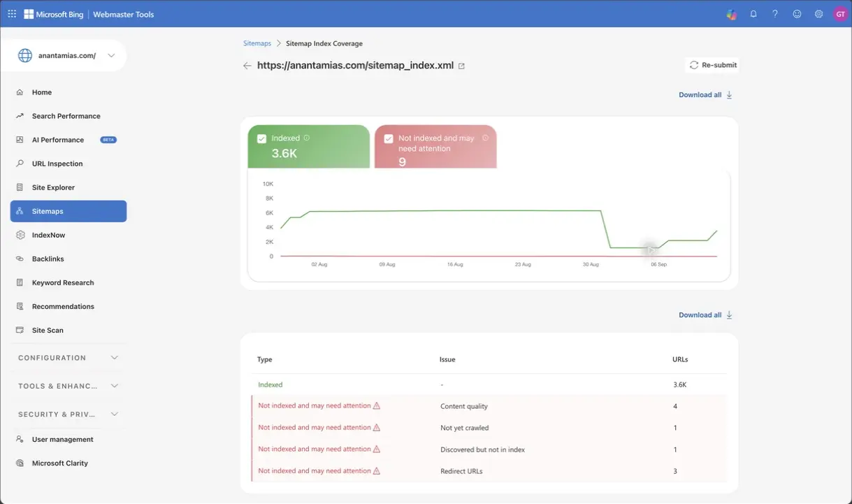Open Keyword Research page
The width and height of the screenshot is (852, 504).
68,282
